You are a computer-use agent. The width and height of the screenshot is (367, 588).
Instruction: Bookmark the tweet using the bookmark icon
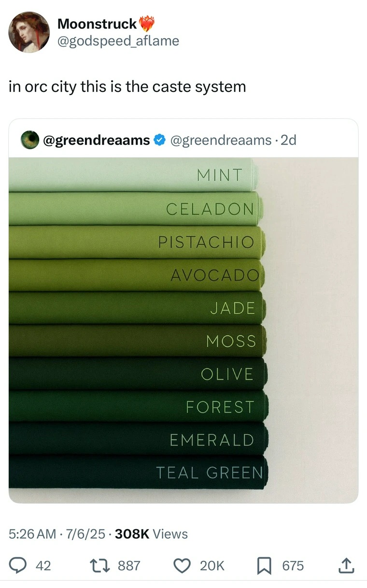[x=264, y=566]
